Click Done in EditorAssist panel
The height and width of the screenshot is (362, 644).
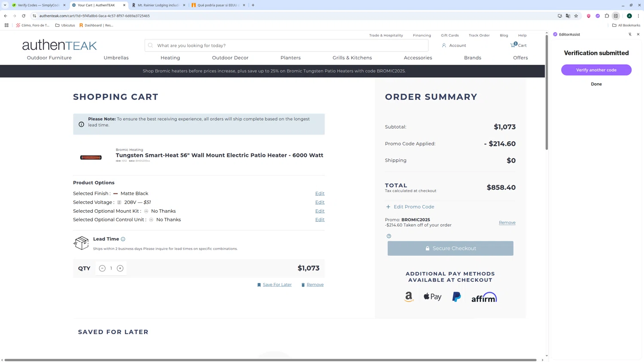pyautogui.click(x=596, y=84)
